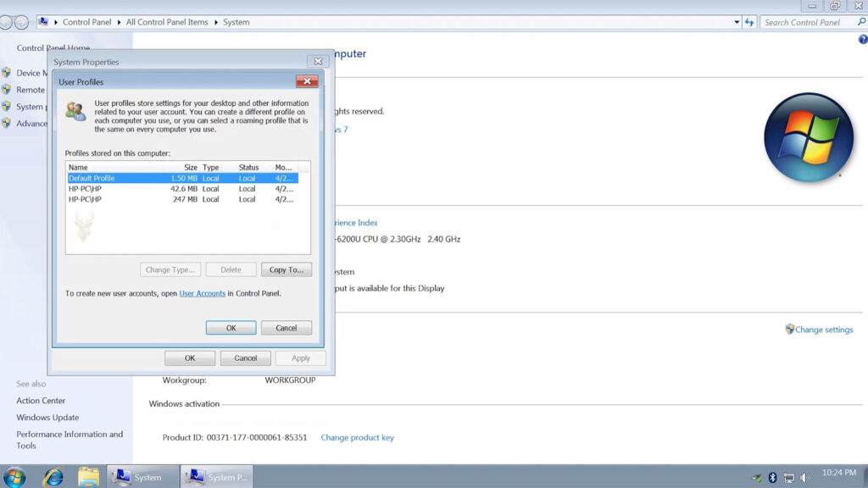This screenshot has width=868, height=488.
Task: Click the clock showing 10:24 PM
Action: coord(838,473)
